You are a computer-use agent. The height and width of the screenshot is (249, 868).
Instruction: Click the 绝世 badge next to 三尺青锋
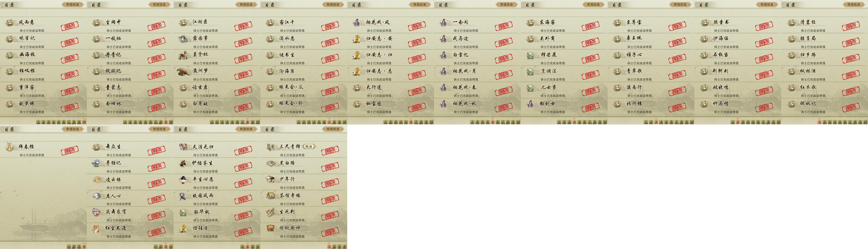(x=309, y=146)
